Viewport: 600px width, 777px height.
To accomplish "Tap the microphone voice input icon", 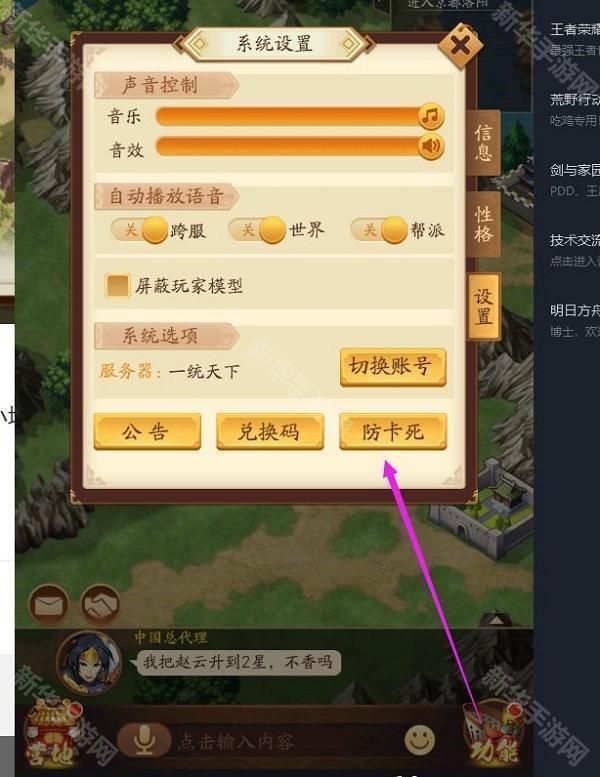I will (144, 740).
